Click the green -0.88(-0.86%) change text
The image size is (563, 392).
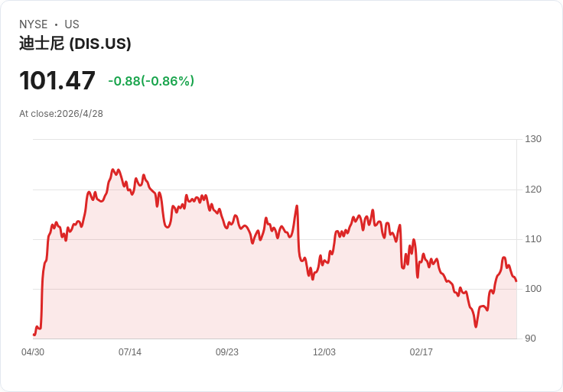[x=151, y=81]
